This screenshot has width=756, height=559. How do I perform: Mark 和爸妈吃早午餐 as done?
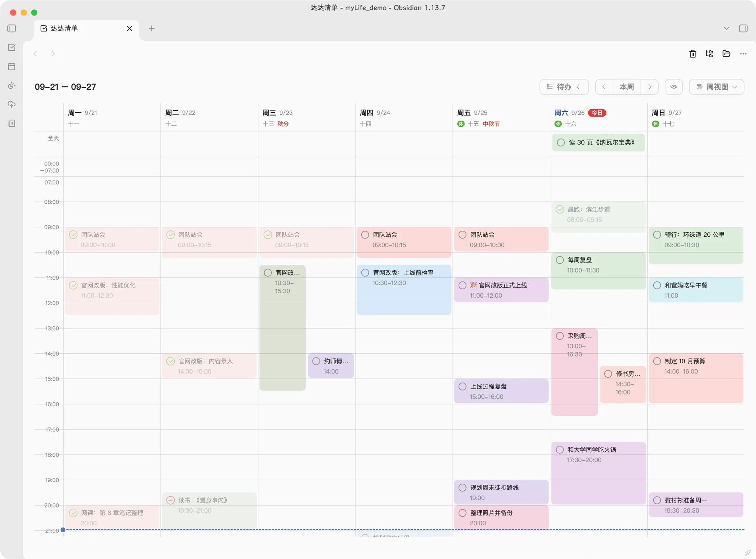(657, 285)
